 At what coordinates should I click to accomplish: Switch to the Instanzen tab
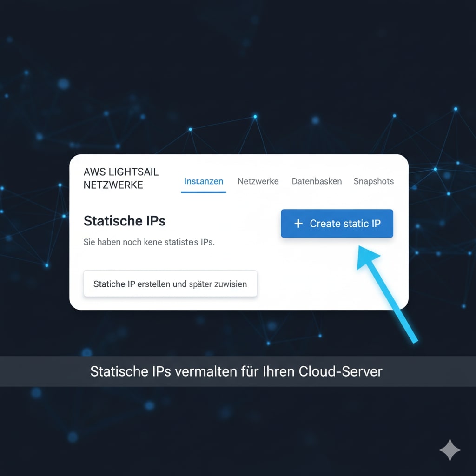tap(204, 181)
